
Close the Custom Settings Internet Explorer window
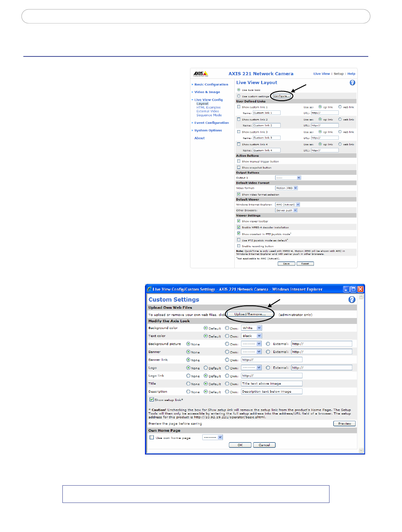click(x=360, y=289)
